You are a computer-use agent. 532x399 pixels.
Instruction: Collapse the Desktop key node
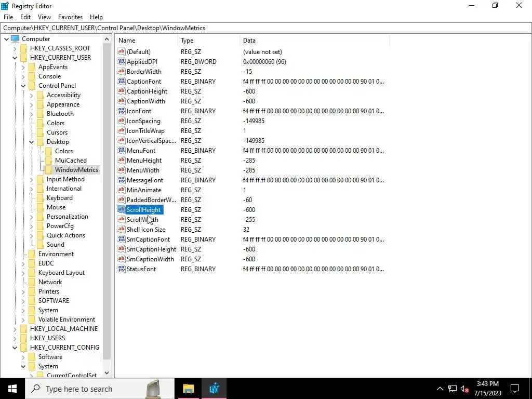(32, 142)
